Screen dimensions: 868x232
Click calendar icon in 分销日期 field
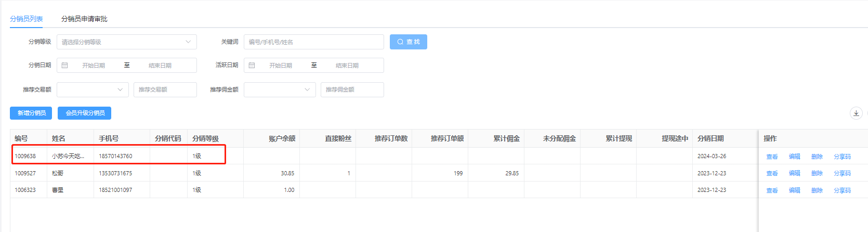click(65, 66)
